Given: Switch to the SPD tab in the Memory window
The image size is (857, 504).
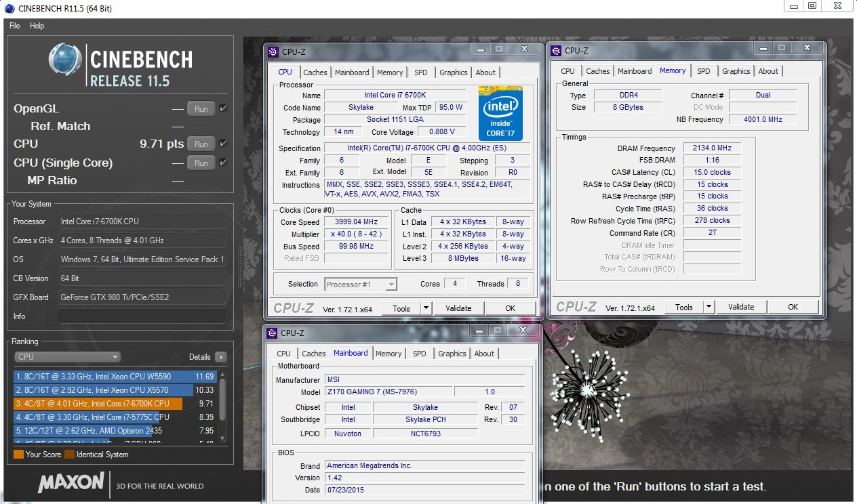Looking at the screenshot, I should (704, 71).
